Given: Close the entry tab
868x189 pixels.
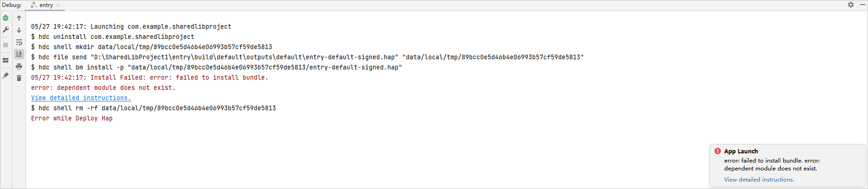Looking at the screenshot, I should point(58,5).
